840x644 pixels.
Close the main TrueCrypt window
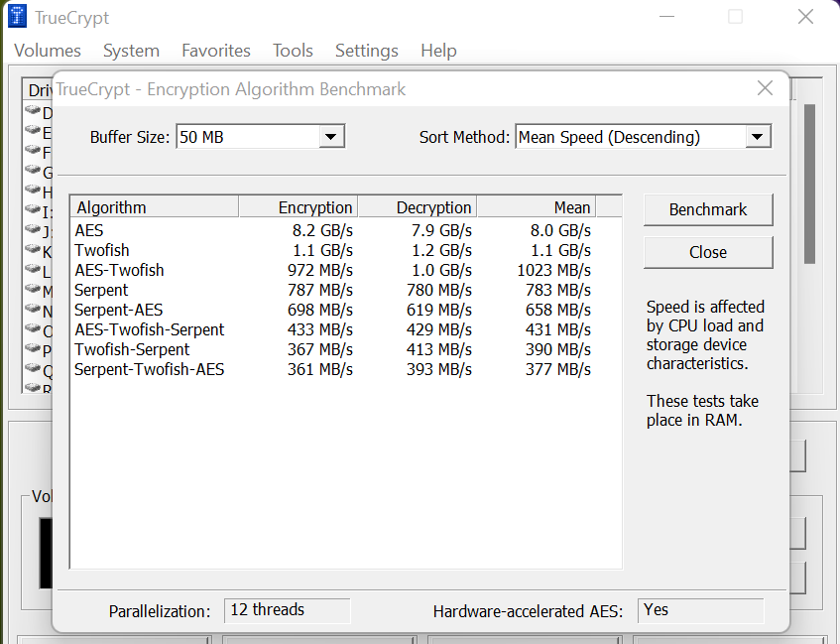[x=805, y=17]
